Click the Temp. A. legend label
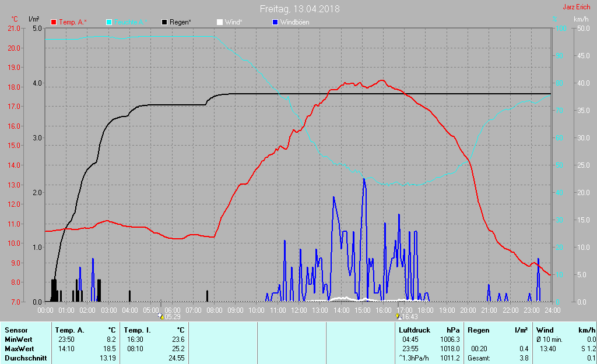The height and width of the screenshot is (364, 597). point(73,22)
